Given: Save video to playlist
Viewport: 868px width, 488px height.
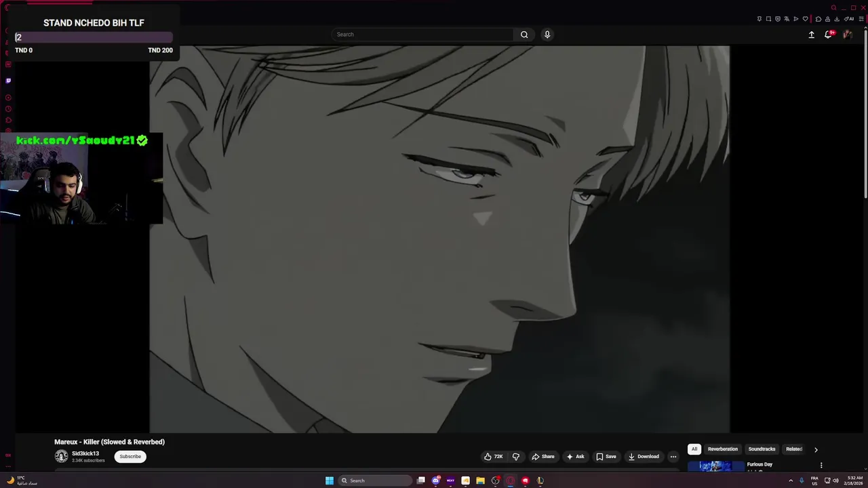Looking at the screenshot, I should click(606, 457).
